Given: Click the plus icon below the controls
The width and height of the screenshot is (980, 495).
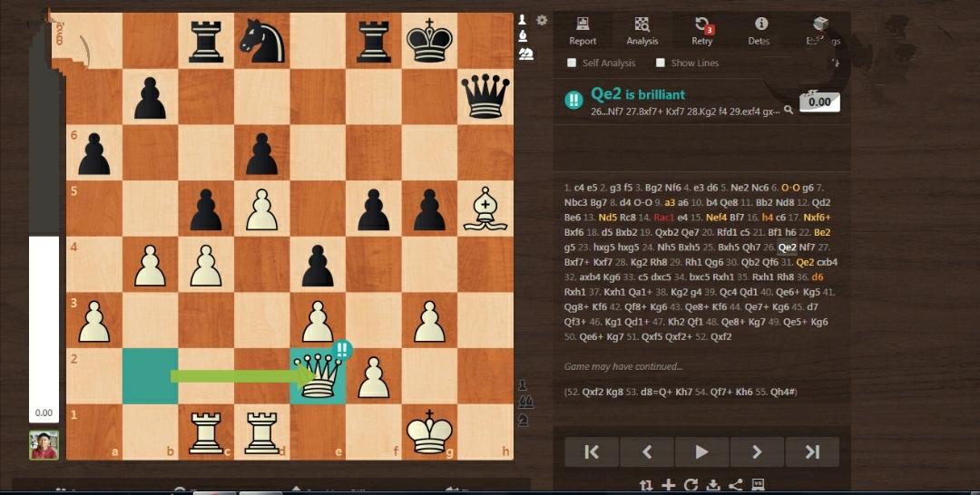Looking at the screenshot, I should 668,485.
